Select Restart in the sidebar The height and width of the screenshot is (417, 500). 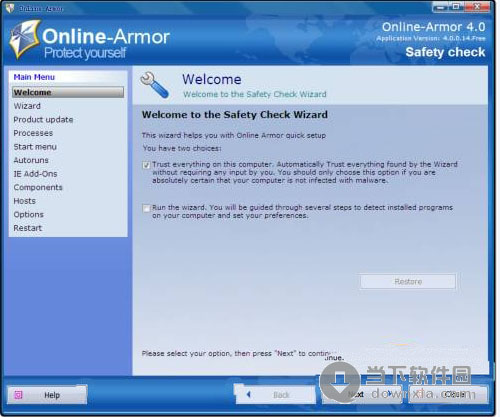pos(28,228)
